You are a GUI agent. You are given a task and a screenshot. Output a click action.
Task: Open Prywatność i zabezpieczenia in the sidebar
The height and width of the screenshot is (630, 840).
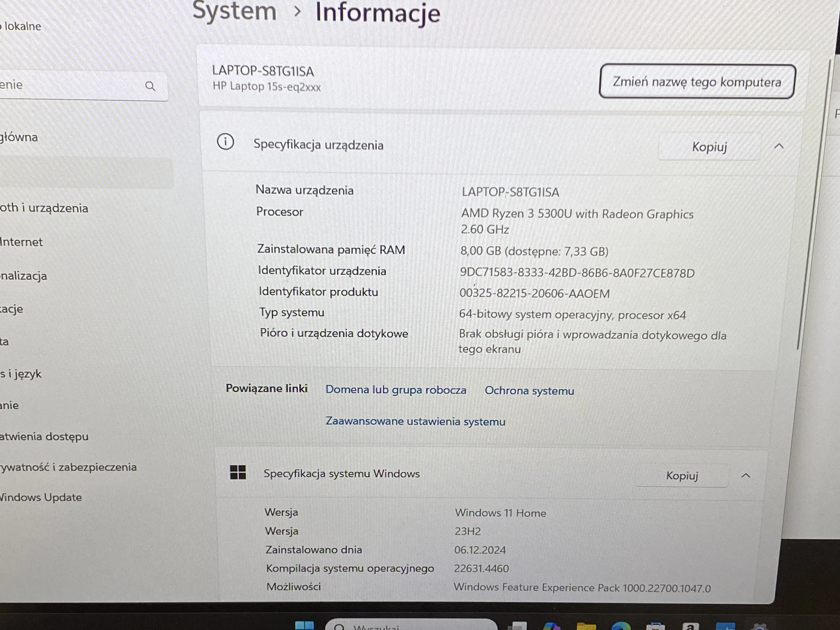click(x=68, y=467)
